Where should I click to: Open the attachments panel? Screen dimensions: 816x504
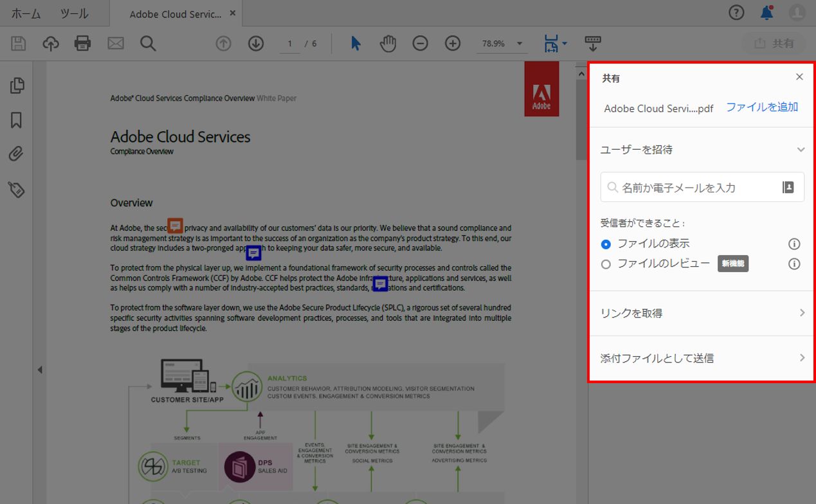(x=16, y=153)
